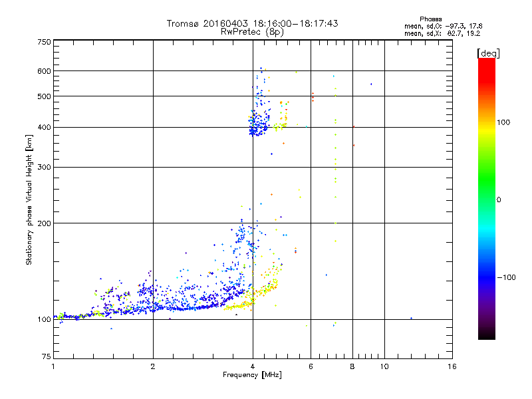Click the "Frequency [MHz]" axis label
532x399 pixels.
click(252, 375)
